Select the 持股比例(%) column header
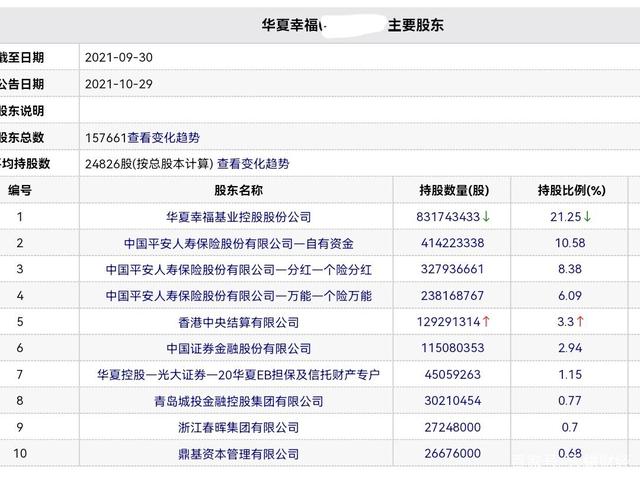The width and height of the screenshot is (640, 479). point(571,190)
